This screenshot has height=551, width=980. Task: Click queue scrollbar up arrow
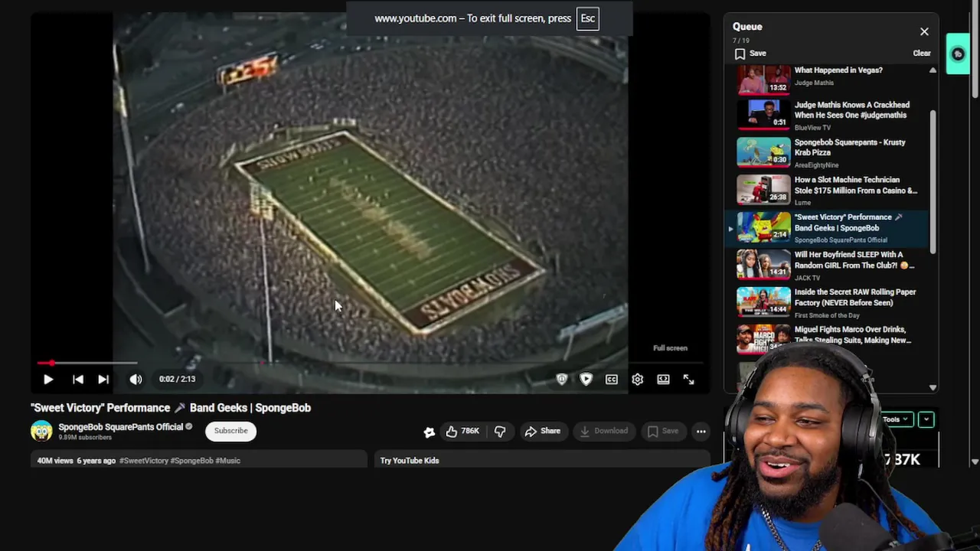point(933,70)
